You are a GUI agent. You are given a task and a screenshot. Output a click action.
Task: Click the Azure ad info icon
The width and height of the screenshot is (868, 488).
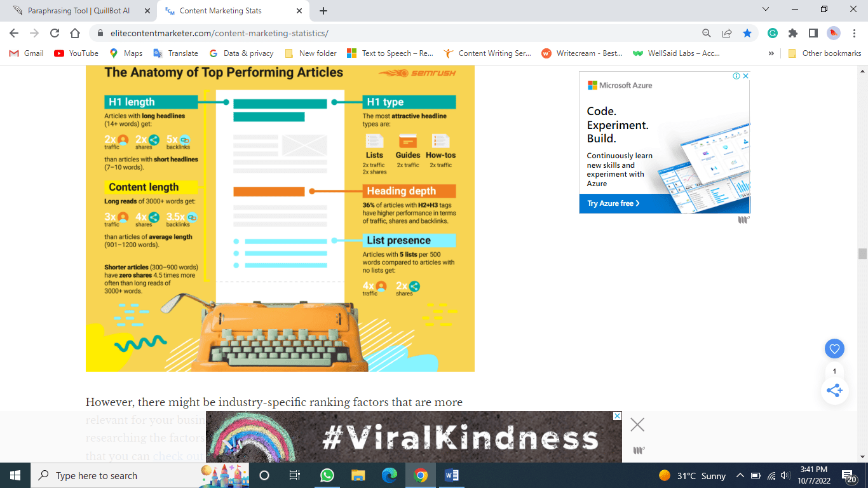736,76
